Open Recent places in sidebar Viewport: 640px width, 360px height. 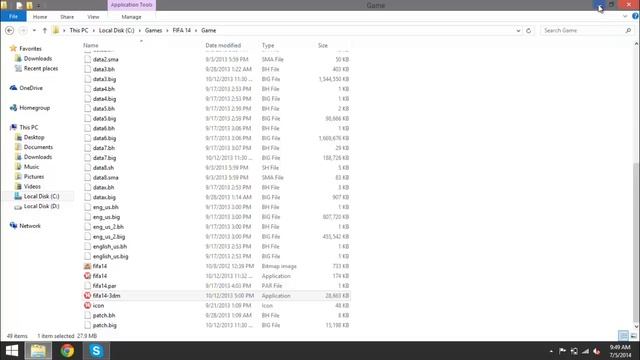pyautogui.click(x=41, y=69)
